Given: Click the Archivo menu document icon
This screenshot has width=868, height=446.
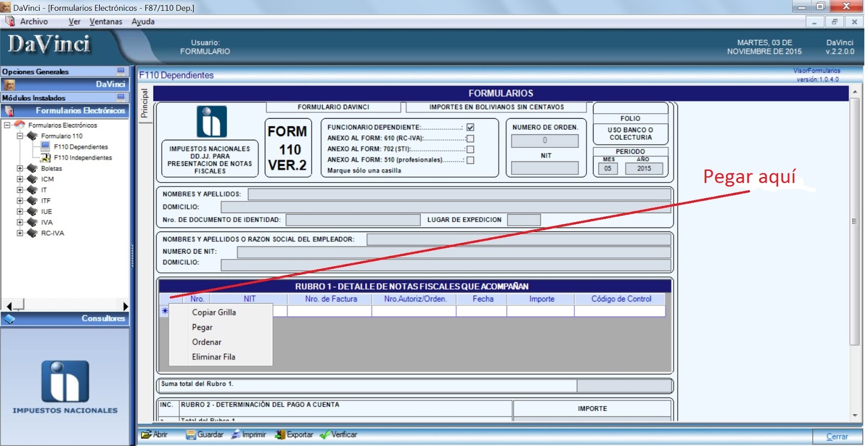Looking at the screenshot, I should (10, 21).
